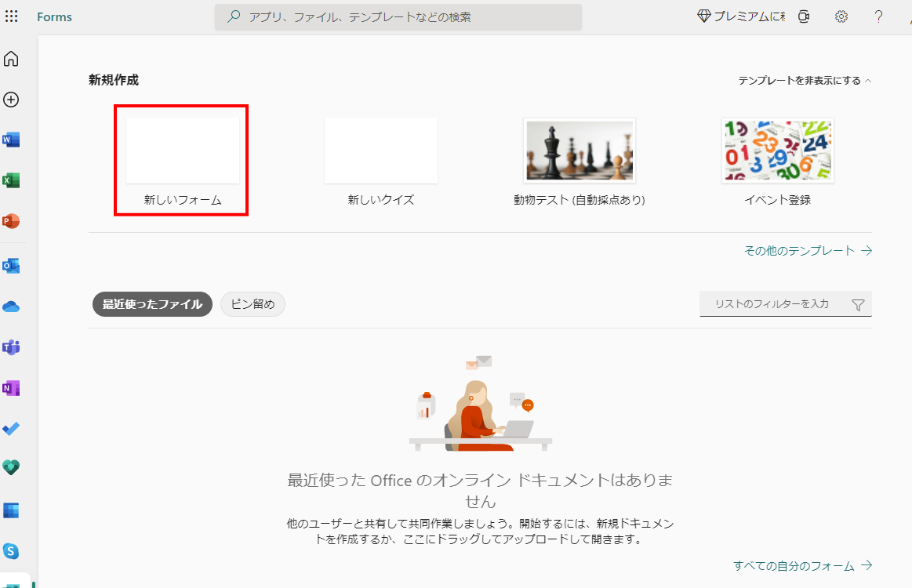Click the filter funnel icon

(x=858, y=304)
